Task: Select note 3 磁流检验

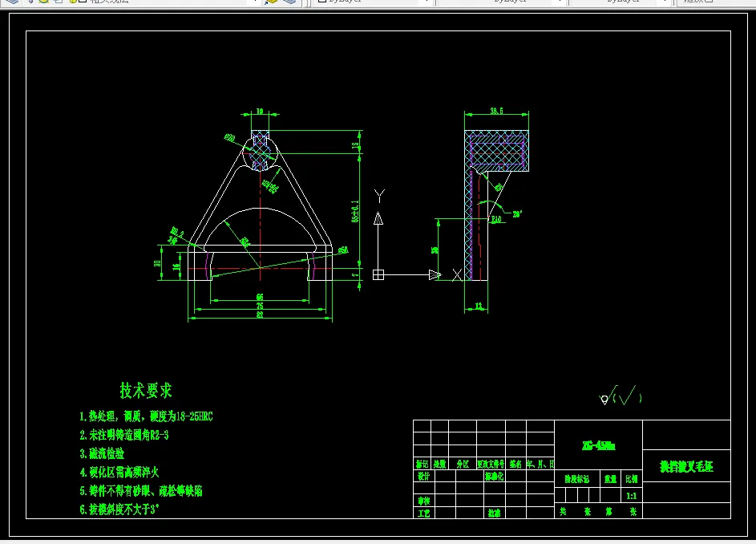Action: [102, 454]
